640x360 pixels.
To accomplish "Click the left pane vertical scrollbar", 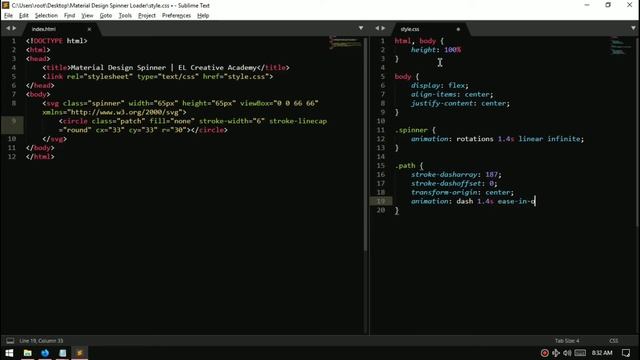I will pyautogui.click(x=366, y=144).
